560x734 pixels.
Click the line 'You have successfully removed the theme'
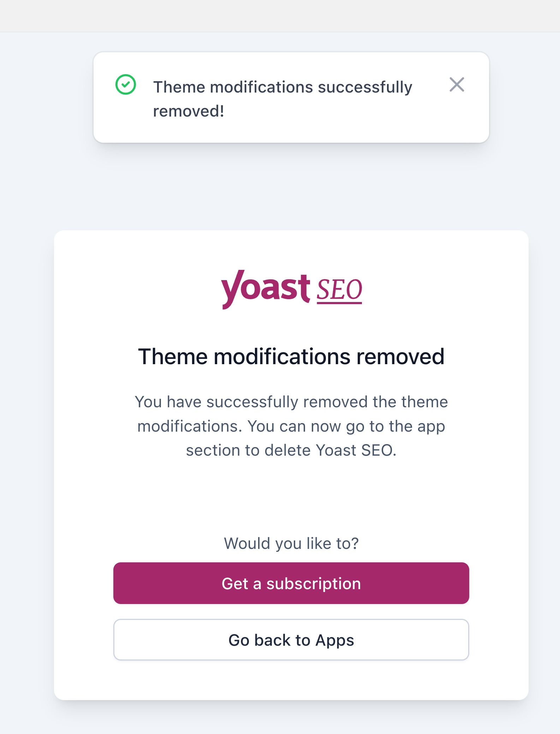click(x=291, y=402)
